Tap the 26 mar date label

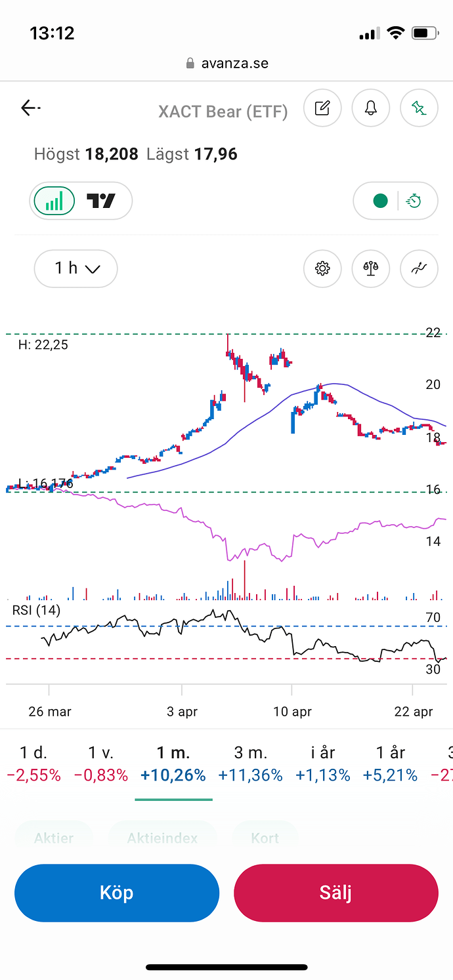(x=50, y=712)
